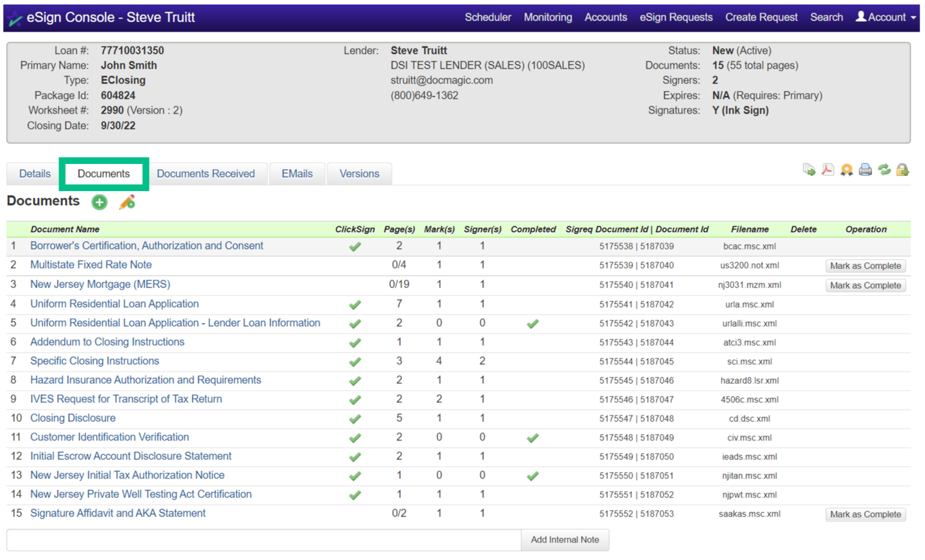The image size is (925, 560).
Task: Open the Account dropdown menu
Action: [886, 17]
